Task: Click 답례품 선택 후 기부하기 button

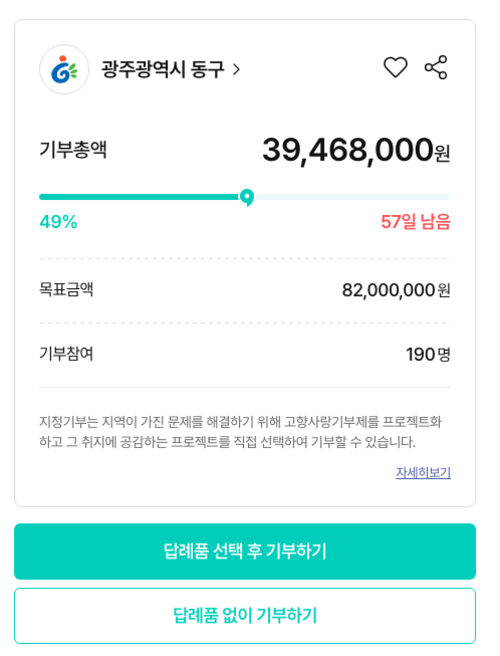Action: tap(245, 551)
